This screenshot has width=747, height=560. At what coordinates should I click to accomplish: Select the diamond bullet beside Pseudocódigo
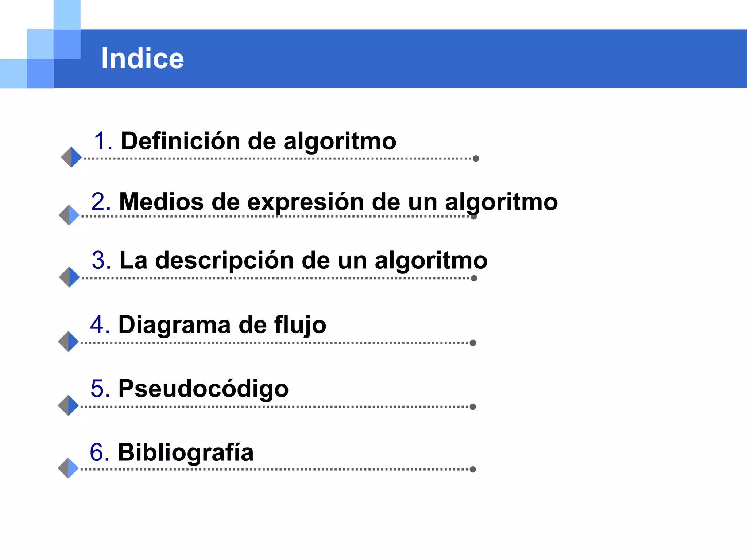point(68,405)
